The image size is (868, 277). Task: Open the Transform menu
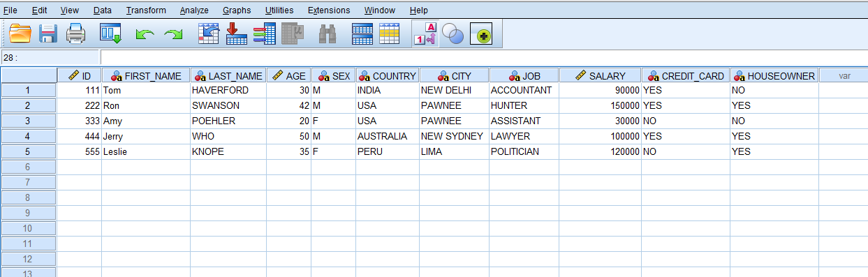coord(146,10)
